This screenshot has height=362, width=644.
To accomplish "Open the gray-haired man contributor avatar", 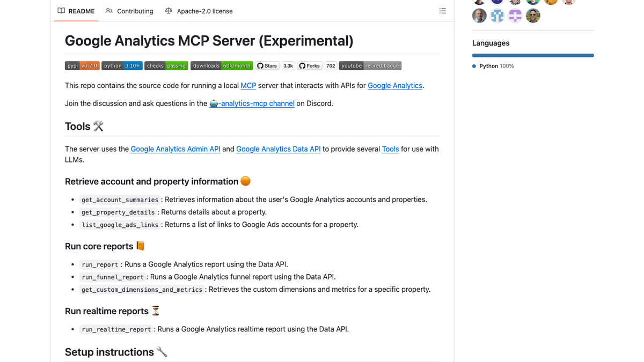I will (x=479, y=16).
